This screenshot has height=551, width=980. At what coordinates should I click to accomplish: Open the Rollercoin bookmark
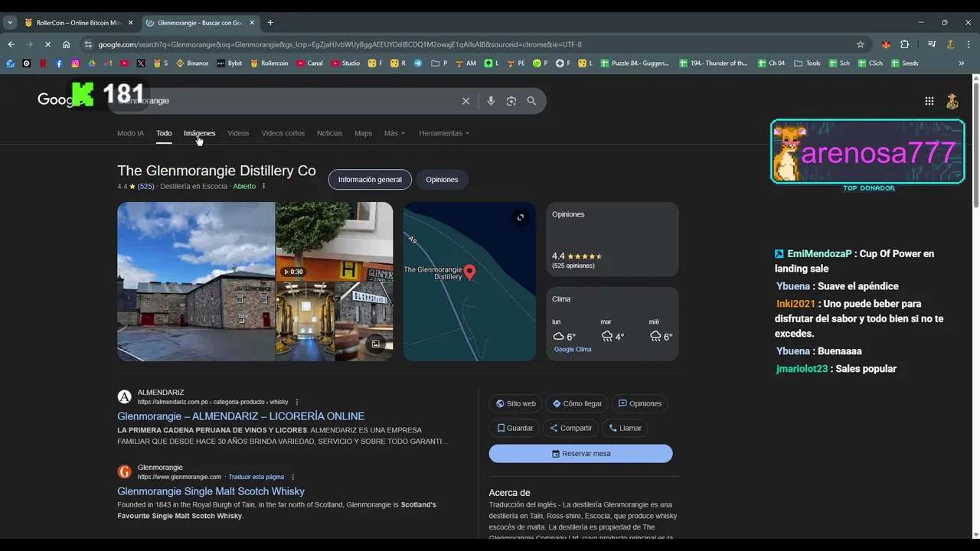coord(269,64)
